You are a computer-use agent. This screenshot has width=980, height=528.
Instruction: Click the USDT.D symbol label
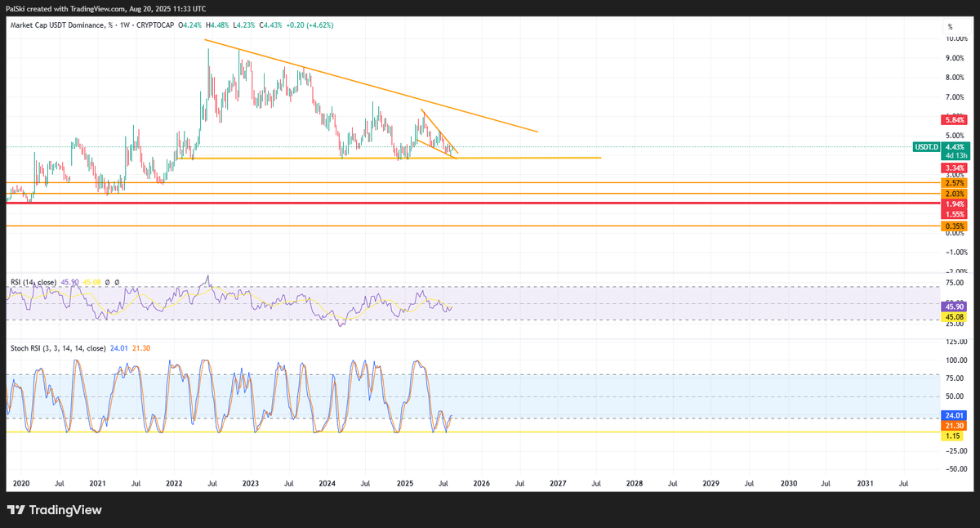pos(926,147)
